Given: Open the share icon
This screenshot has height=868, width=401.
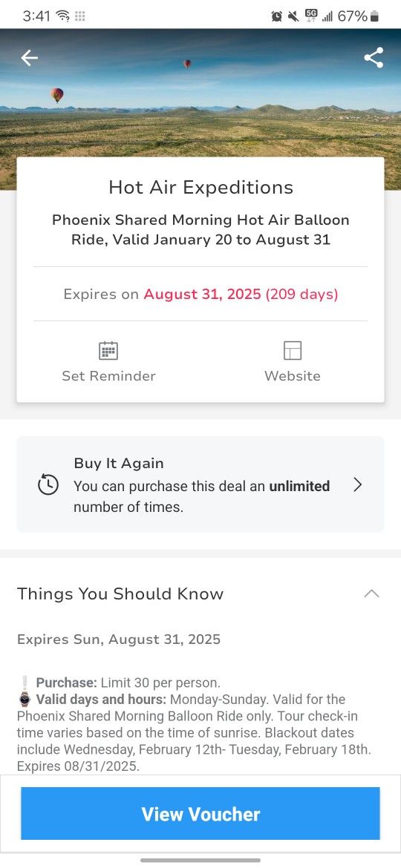Looking at the screenshot, I should [374, 58].
